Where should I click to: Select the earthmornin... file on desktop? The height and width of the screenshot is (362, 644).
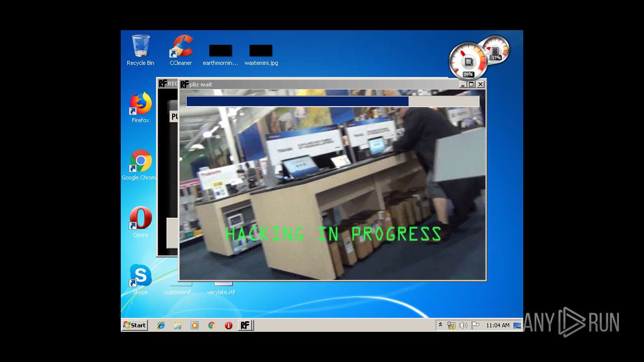(220, 55)
